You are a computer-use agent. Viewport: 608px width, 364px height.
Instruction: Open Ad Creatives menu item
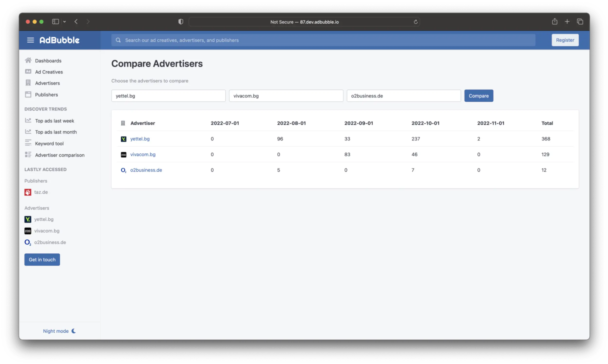(49, 72)
